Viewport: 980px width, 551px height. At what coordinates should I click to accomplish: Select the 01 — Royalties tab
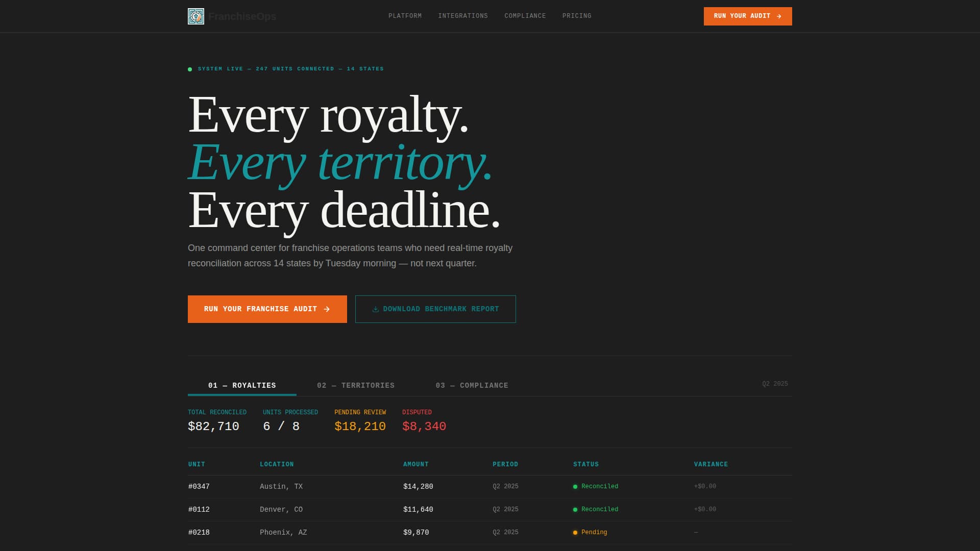[x=242, y=385]
